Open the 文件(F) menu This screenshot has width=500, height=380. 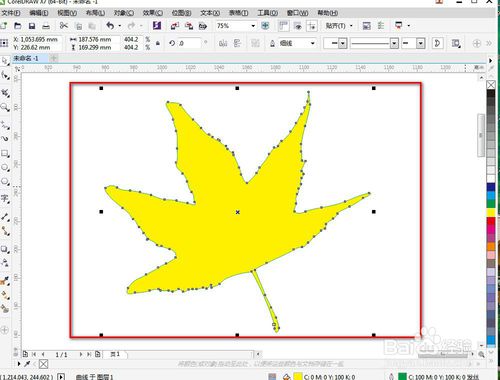point(11,13)
